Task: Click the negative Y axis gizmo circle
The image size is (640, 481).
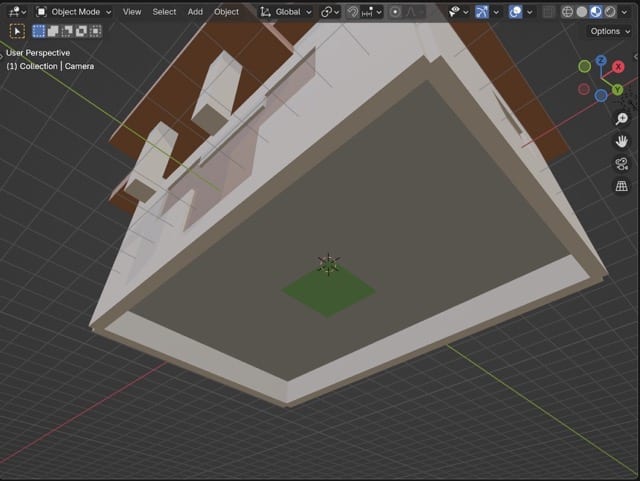Action: [584, 66]
